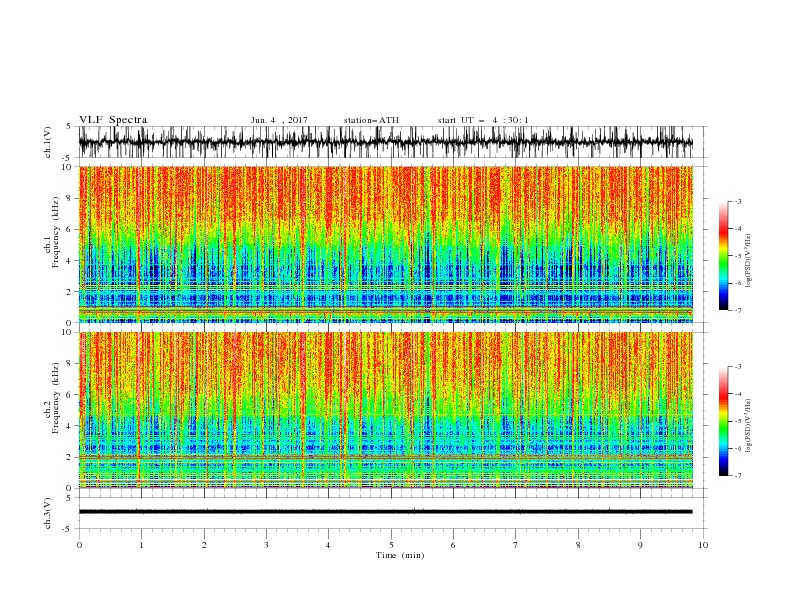792x612 pixels.
Task: Click the time axis tick label "1"
Action: [x=141, y=545]
